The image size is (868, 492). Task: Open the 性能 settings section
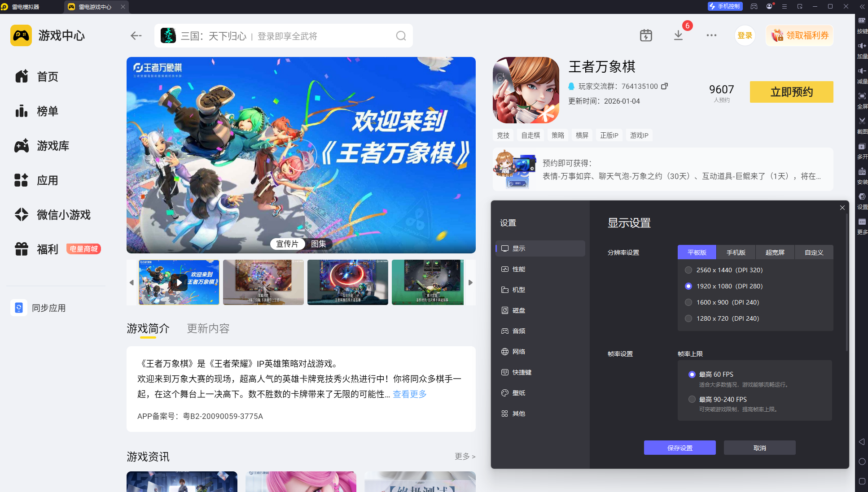click(x=518, y=269)
